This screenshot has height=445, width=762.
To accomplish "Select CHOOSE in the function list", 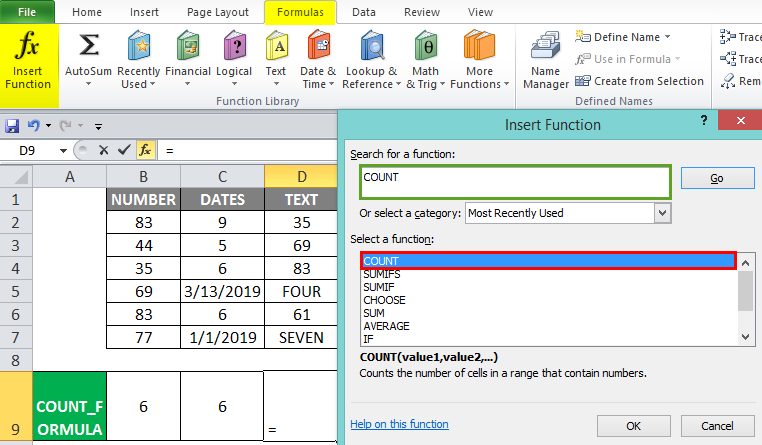I will [x=548, y=300].
